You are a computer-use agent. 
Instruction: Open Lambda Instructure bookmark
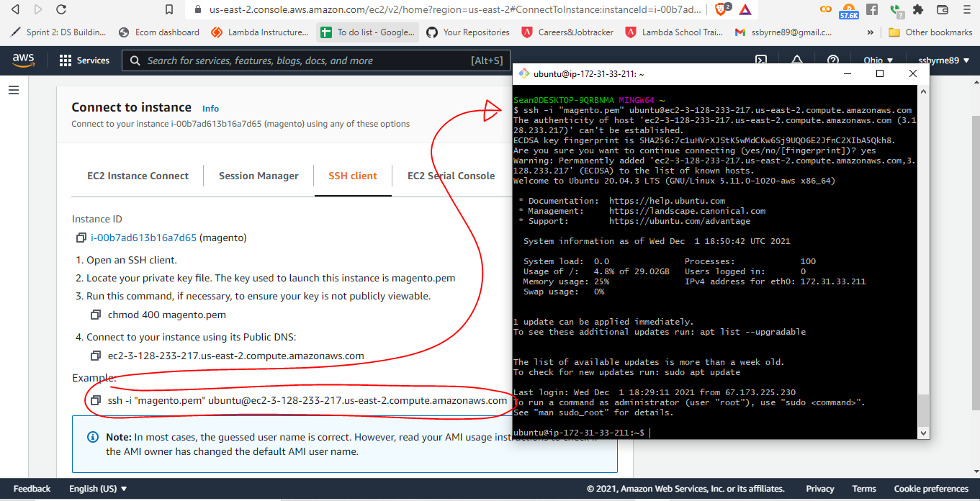coord(261,32)
